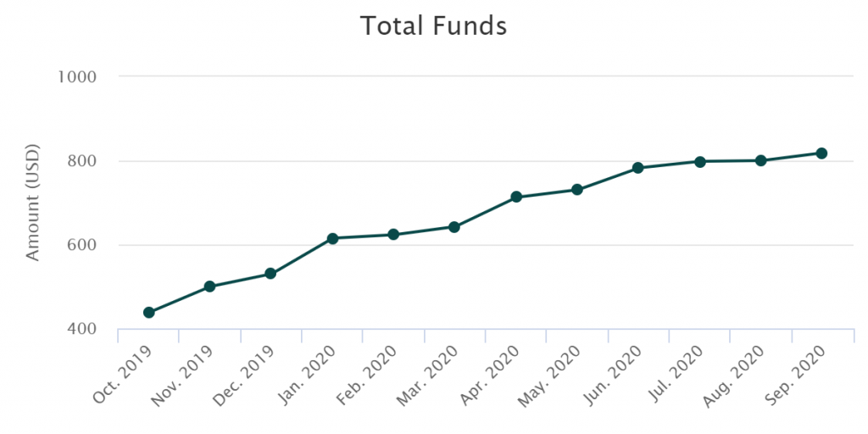Click the 600 y-axis label
Viewport: 868px width, 434px height.
click(x=81, y=245)
